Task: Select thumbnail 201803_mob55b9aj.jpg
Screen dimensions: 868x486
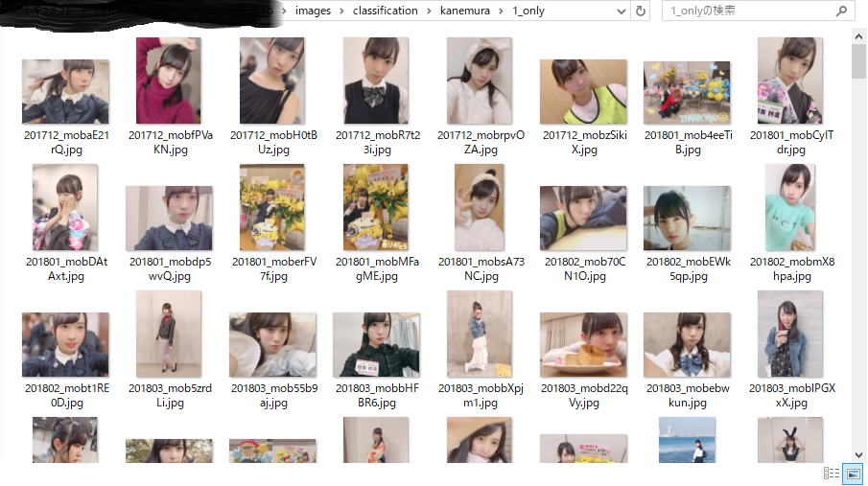Action: 272,344
